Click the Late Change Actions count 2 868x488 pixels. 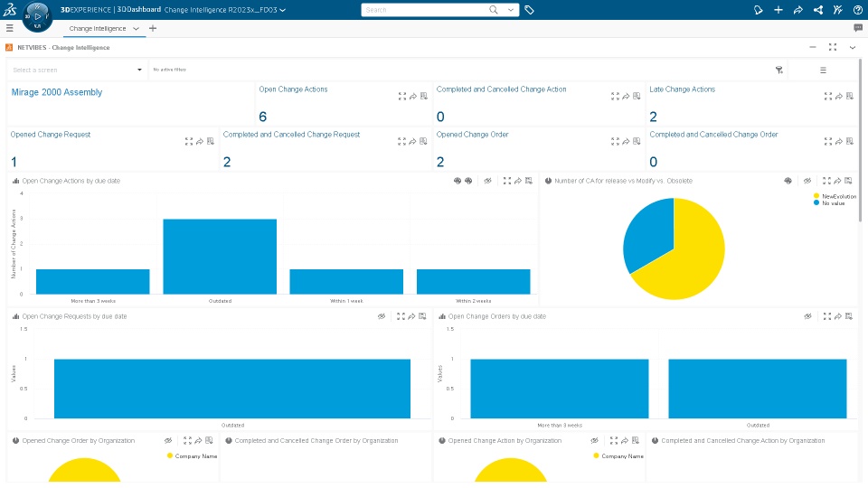coord(653,117)
